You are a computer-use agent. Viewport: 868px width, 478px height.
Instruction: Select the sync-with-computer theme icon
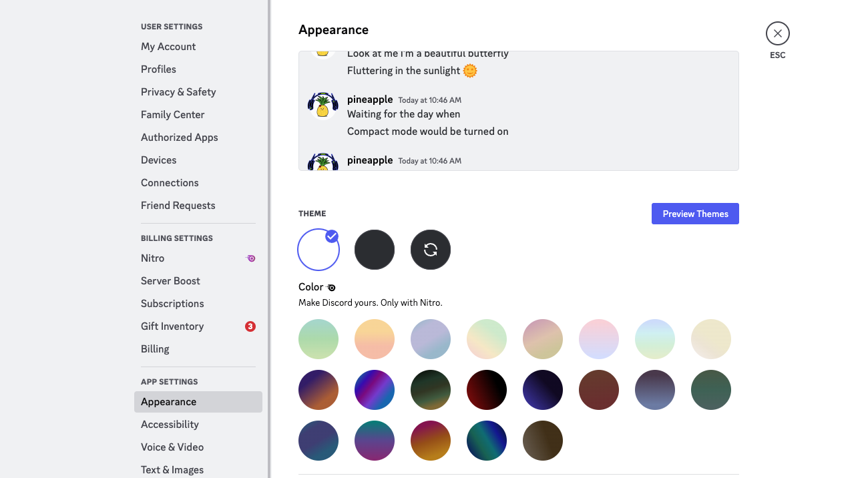click(x=431, y=250)
